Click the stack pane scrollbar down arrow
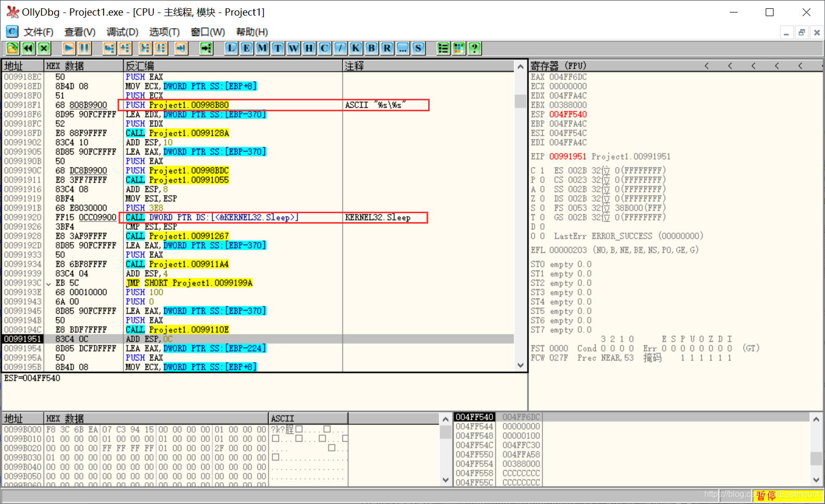The height and width of the screenshot is (504, 825). [x=816, y=480]
